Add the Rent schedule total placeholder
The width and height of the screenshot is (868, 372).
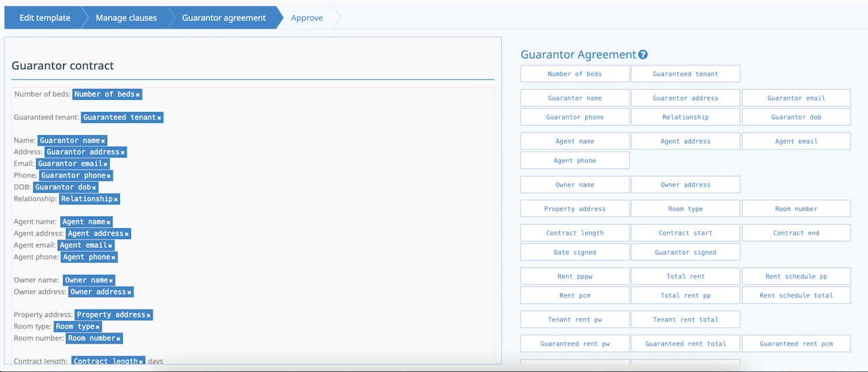click(x=796, y=295)
